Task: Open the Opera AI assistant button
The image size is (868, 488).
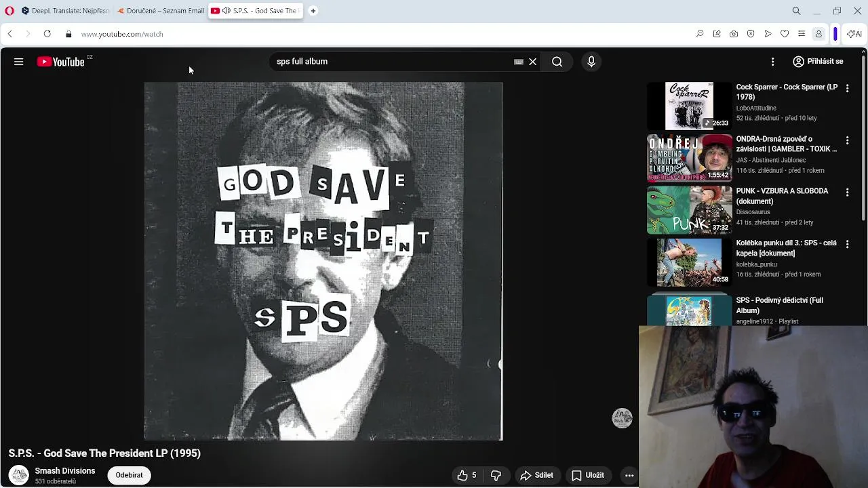Action: (854, 34)
